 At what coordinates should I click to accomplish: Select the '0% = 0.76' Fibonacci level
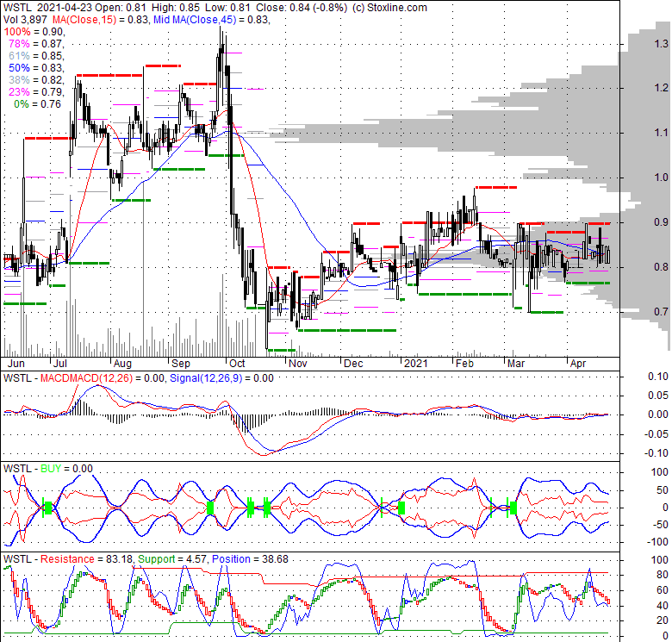[38, 104]
